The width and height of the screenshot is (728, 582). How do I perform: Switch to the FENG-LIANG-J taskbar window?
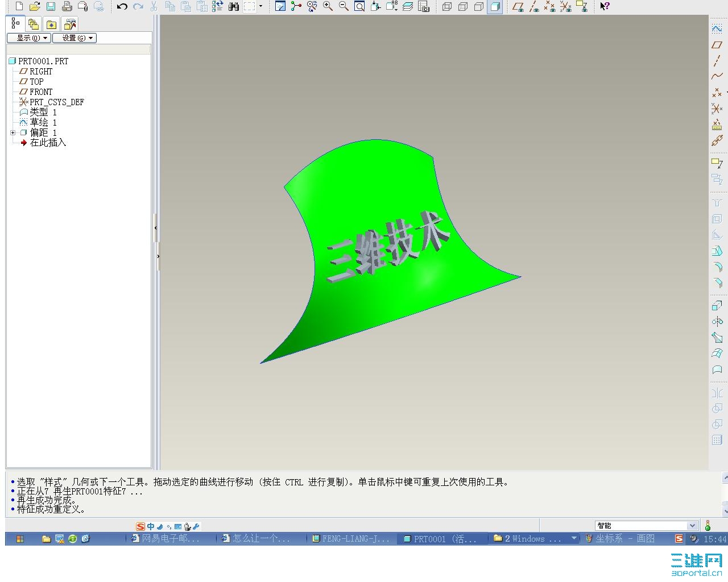click(x=351, y=539)
